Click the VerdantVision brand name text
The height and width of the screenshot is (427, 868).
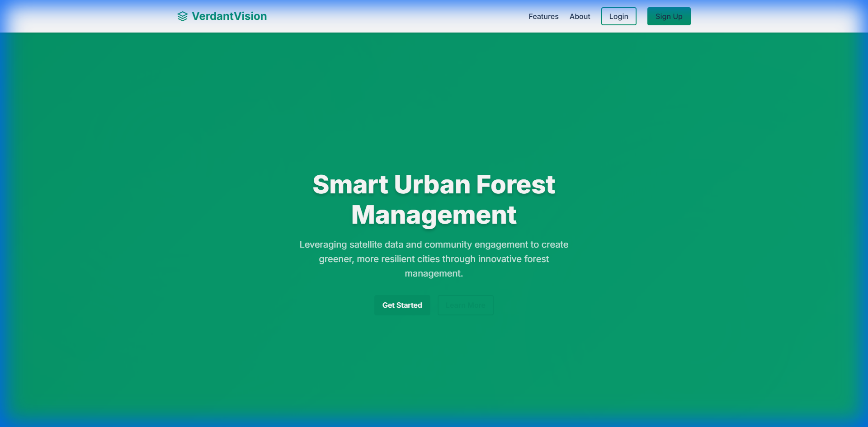tap(229, 16)
